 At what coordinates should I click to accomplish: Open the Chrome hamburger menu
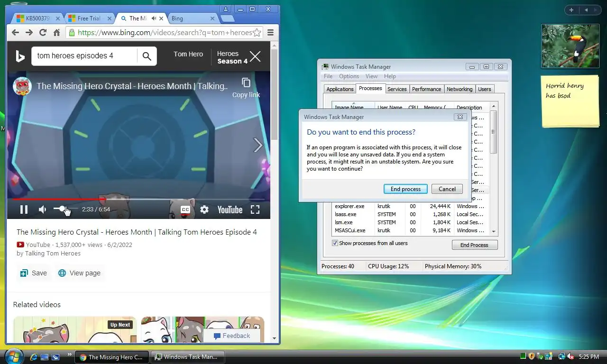(x=270, y=33)
